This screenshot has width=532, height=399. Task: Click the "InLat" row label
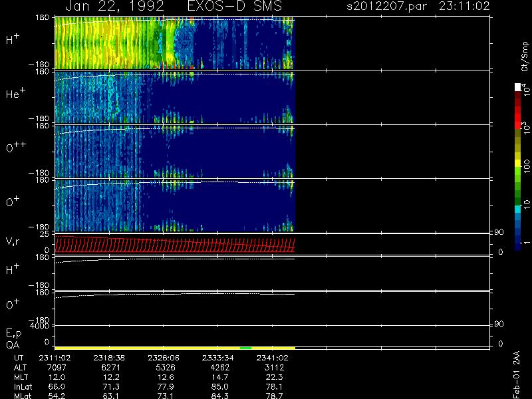pyautogui.click(x=23, y=386)
